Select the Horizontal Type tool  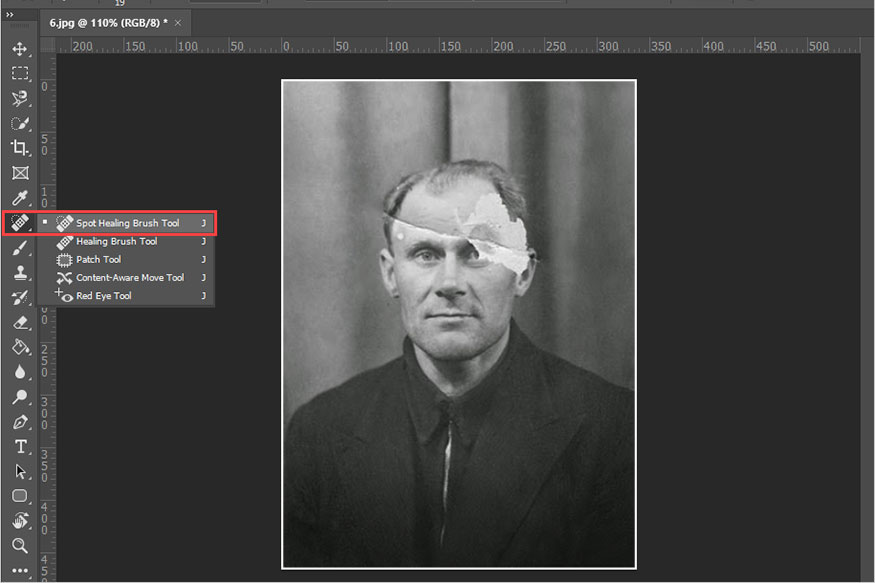(19, 447)
